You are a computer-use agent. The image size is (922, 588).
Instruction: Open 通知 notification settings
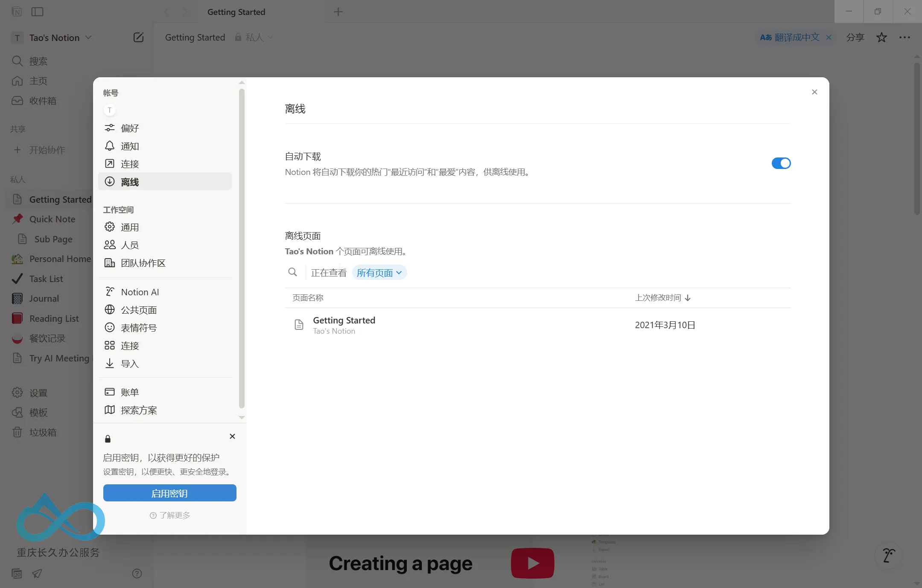click(x=165, y=146)
